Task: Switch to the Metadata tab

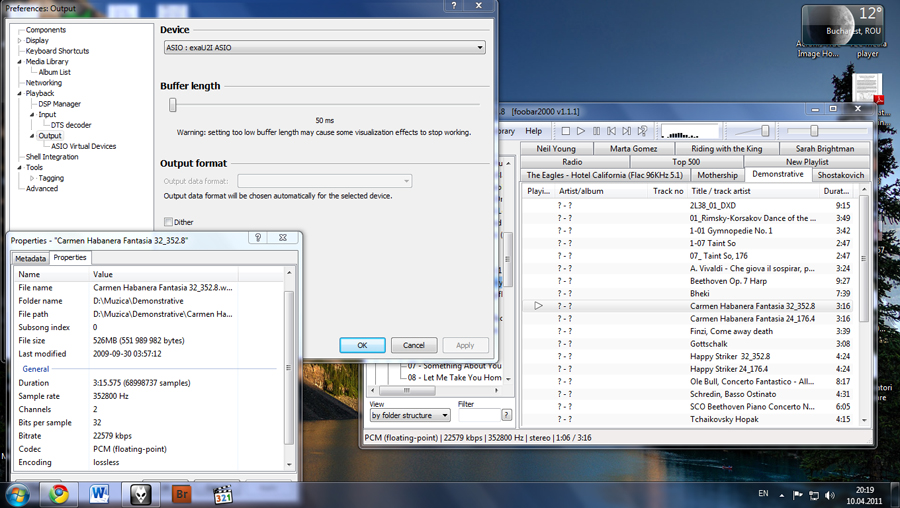Action: pyautogui.click(x=30, y=258)
